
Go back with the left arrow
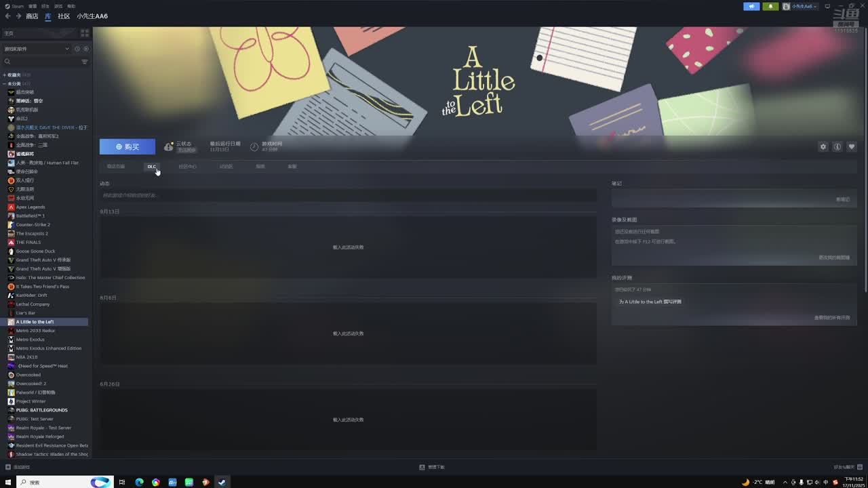(x=7, y=16)
